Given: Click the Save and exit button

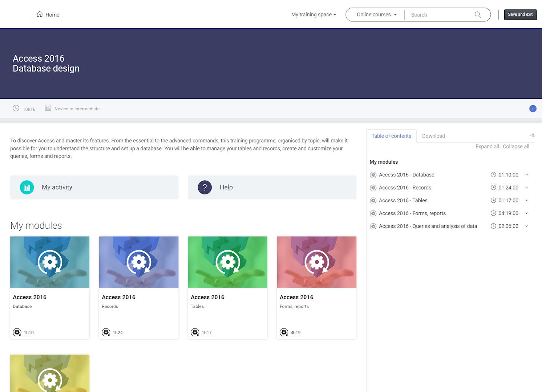Looking at the screenshot, I should coord(520,15).
